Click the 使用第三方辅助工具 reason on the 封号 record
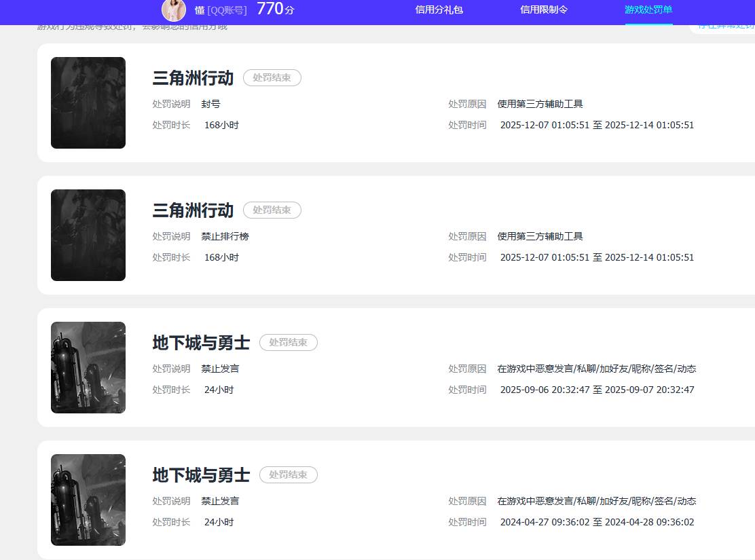This screenshot has height=560, width=755. point(540,104)
